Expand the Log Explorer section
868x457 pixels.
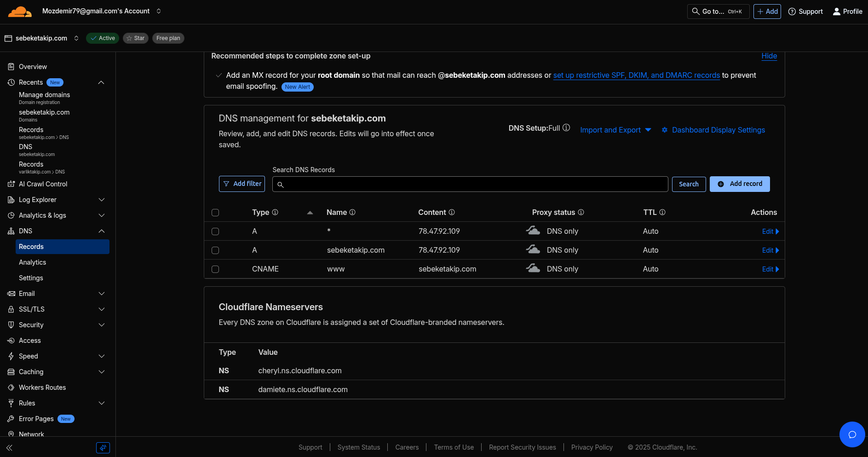(x=102, y=200)
